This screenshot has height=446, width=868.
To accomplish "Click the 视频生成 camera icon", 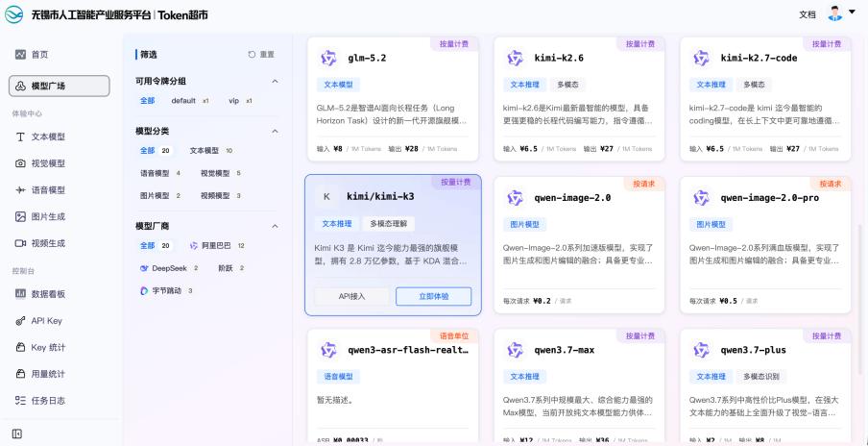I will point(20,243).
